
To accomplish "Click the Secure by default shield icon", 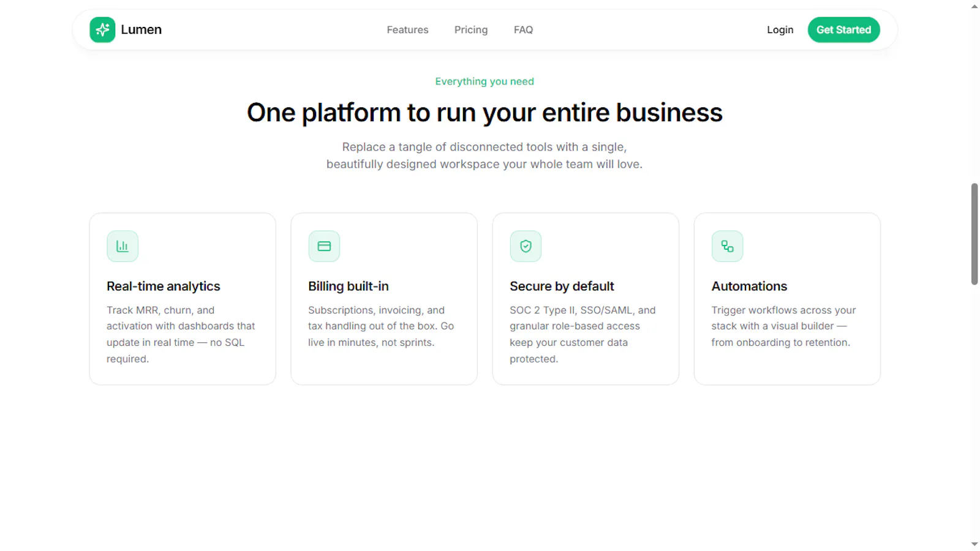I will coord(526,246).
